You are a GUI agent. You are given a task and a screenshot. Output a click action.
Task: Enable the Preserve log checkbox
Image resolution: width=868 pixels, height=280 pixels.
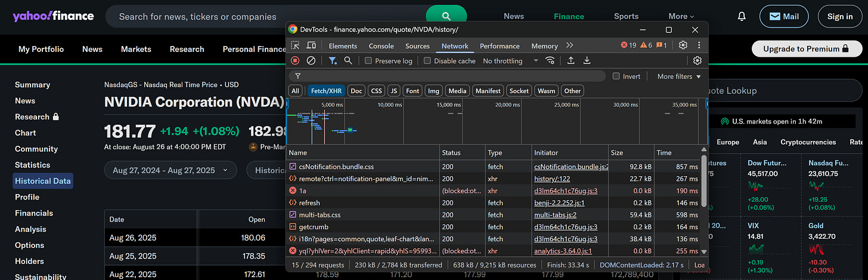(x=368, y=60)
